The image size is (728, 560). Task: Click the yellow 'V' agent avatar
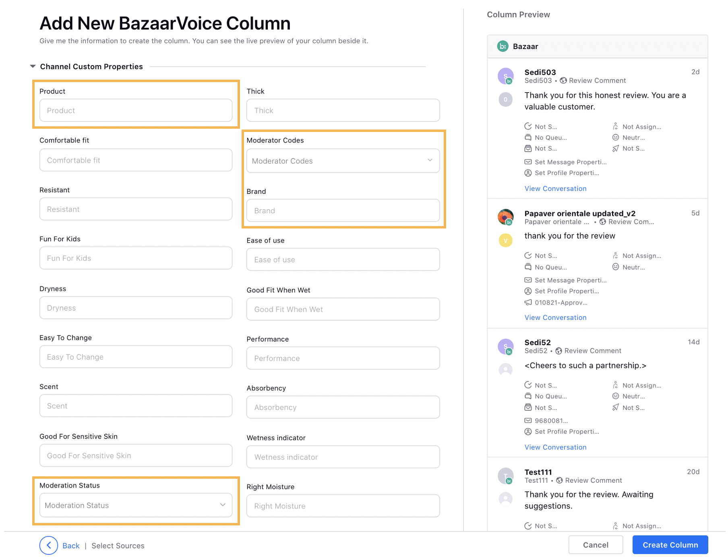[x=506, y=241]
